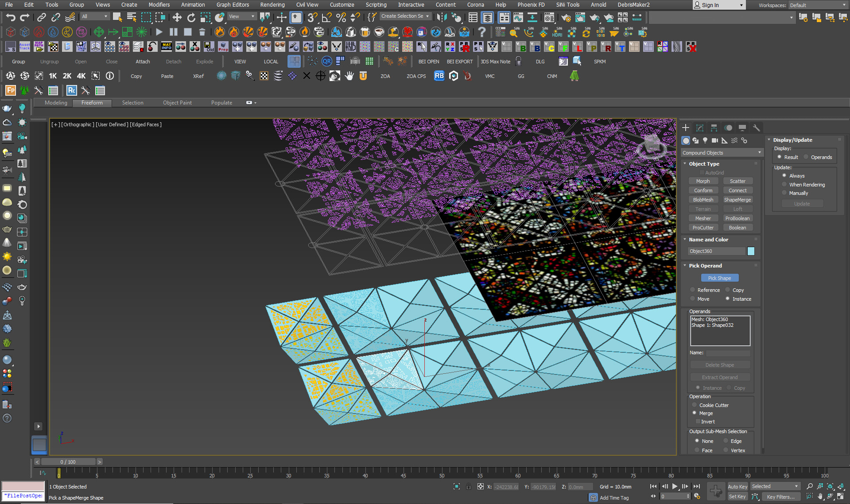The width and height of the screenshot is (850, 504).
Task: Click the ProBoolean object type button
Action: (737, 218)
